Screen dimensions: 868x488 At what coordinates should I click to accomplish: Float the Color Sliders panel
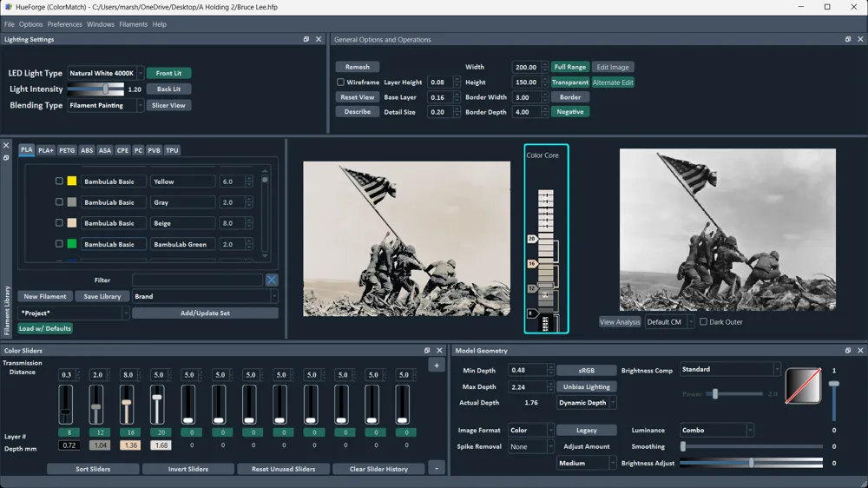click(x=427, y=351)
